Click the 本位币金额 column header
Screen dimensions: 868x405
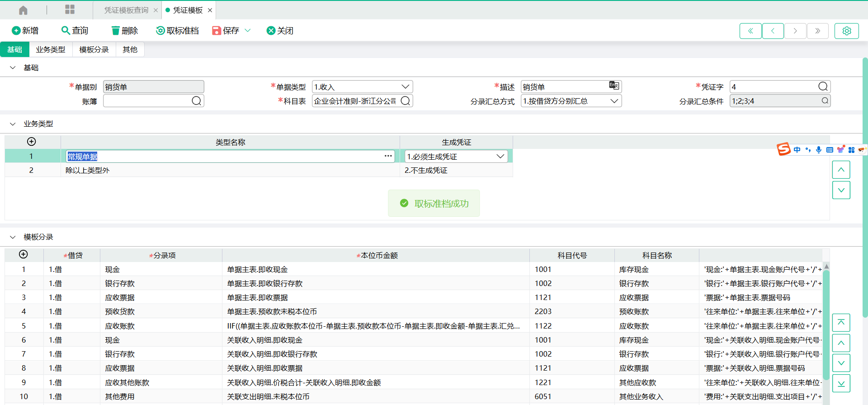376,255
